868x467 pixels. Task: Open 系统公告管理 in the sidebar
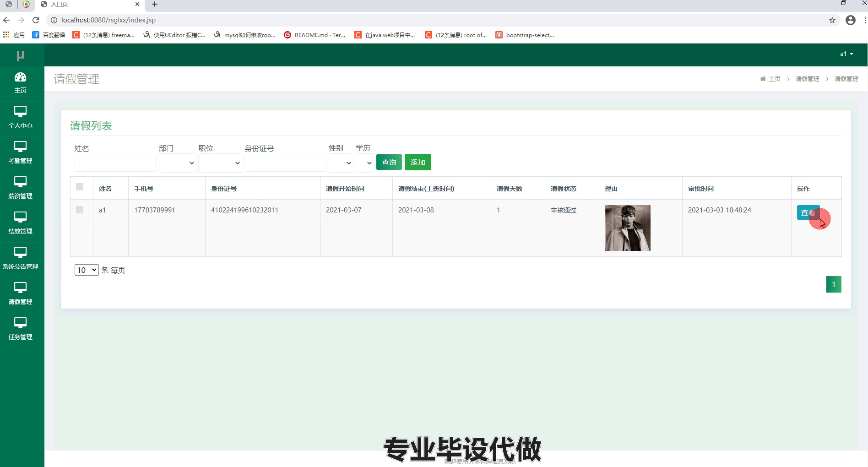[20, 259]
